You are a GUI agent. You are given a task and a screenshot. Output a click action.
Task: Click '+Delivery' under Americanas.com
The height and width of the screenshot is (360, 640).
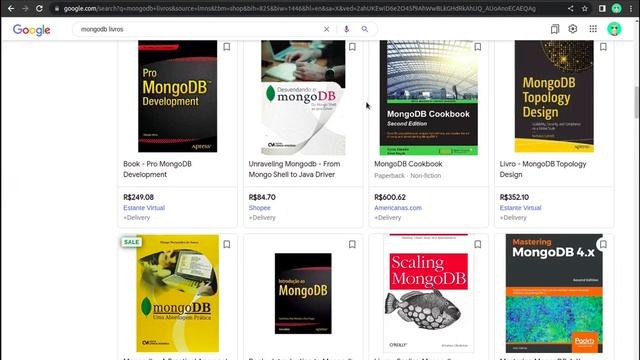click(388, 218)
